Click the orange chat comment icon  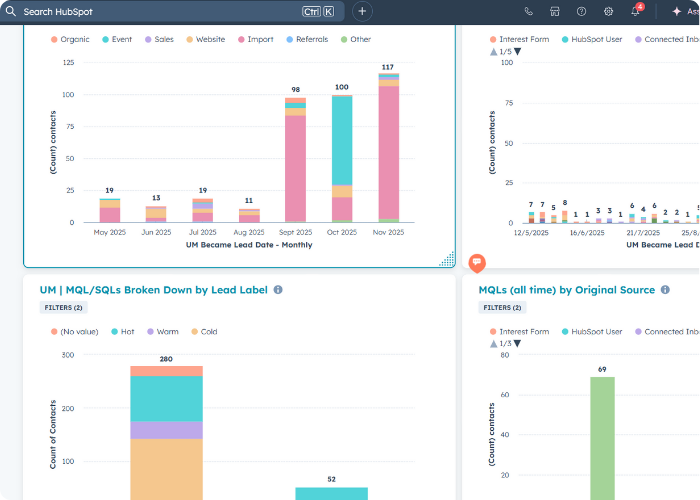click(x=477, y=262)
